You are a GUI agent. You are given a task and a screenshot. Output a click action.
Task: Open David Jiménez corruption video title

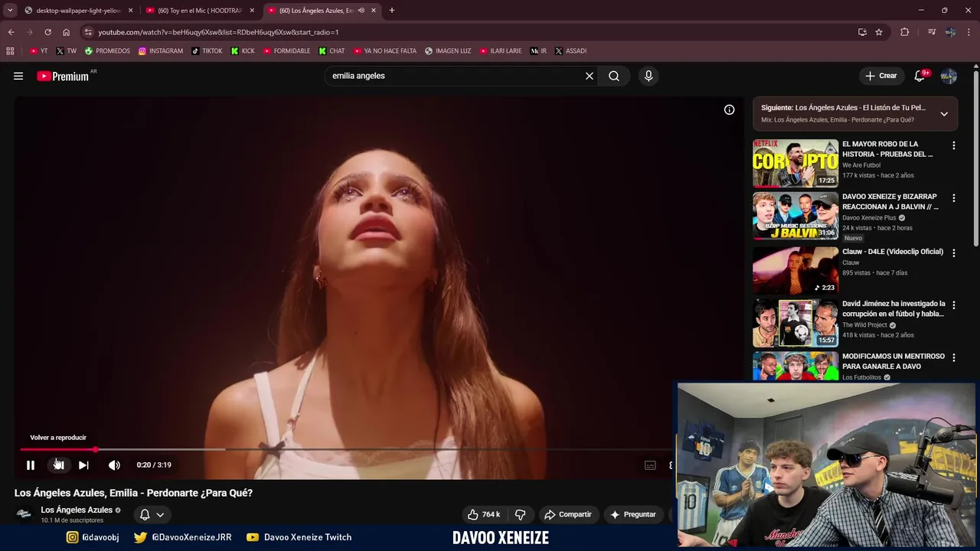point(893,308)
